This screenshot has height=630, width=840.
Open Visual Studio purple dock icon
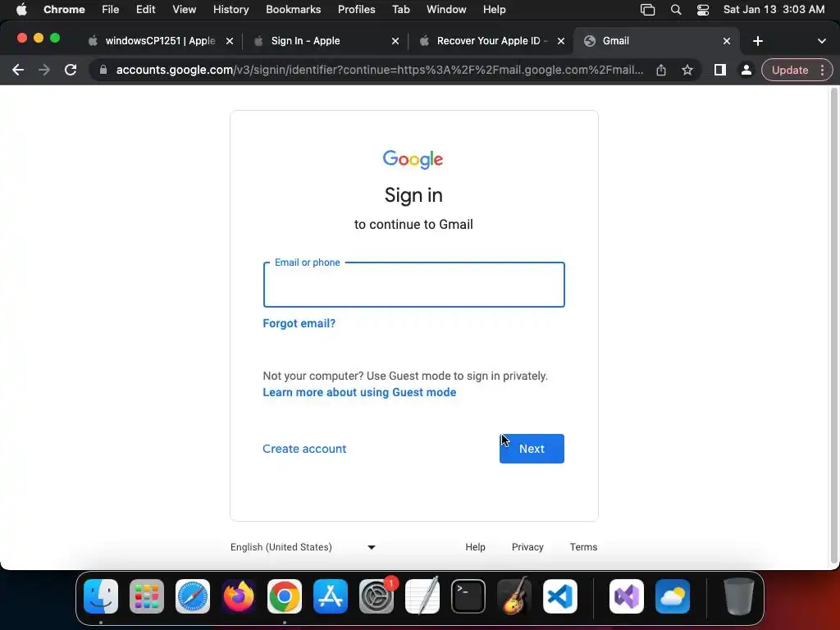coord(626,596)
